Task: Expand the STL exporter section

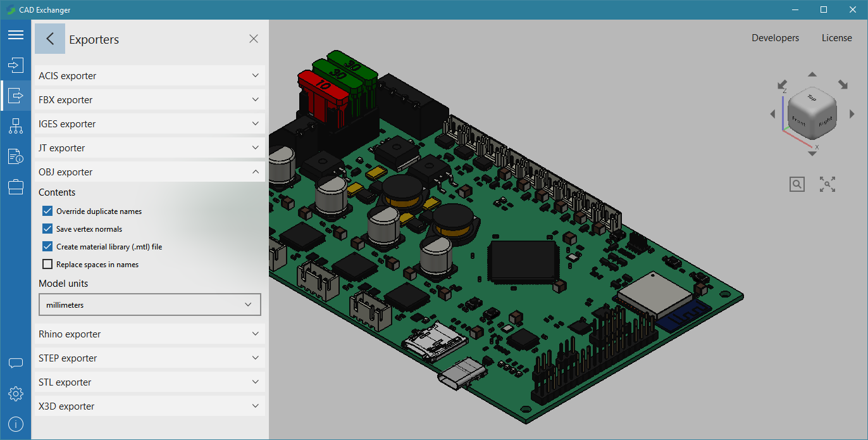Action: (149, 382)
